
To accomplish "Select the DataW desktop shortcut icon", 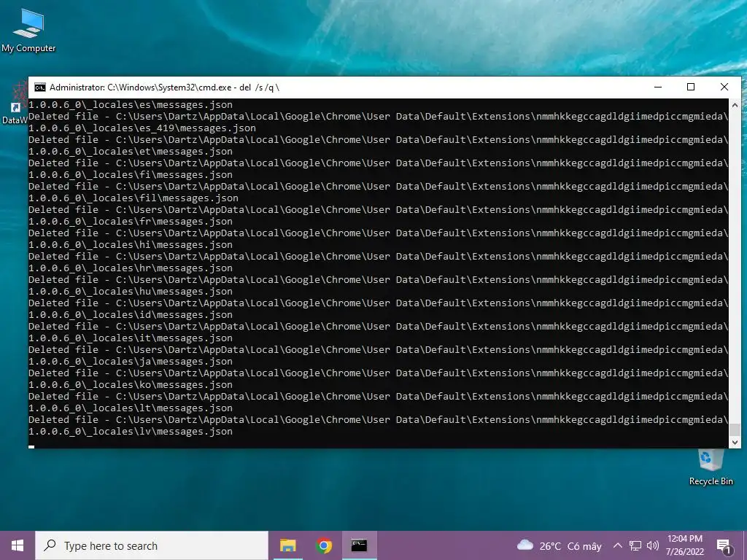I will (15, 104).
